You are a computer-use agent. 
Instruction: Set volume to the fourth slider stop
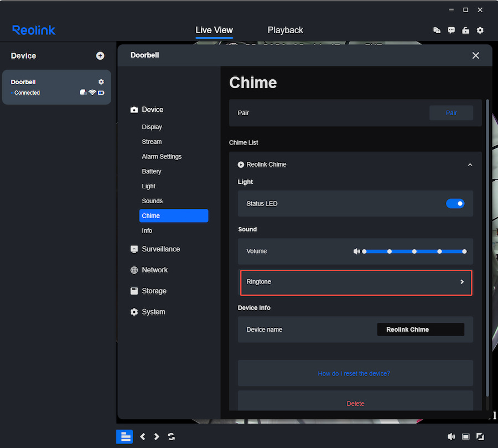pyautogui.click(x=439, y=251)
